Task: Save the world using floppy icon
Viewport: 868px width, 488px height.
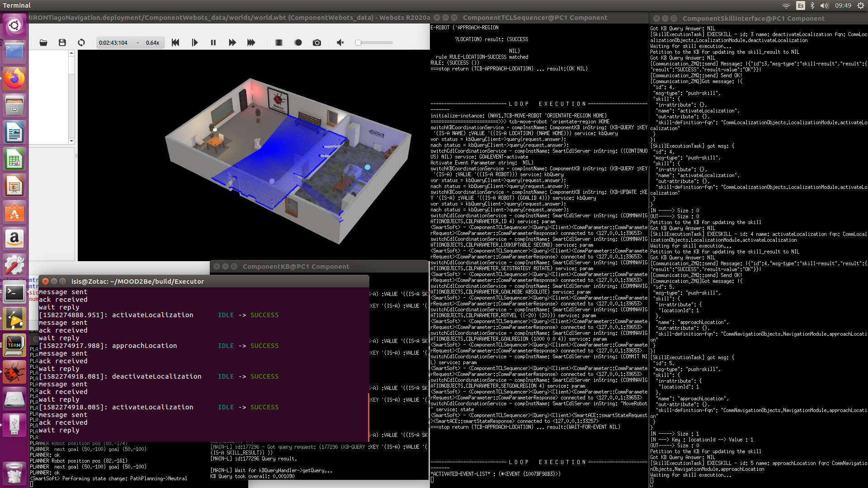Action: [x=62, y=42]
